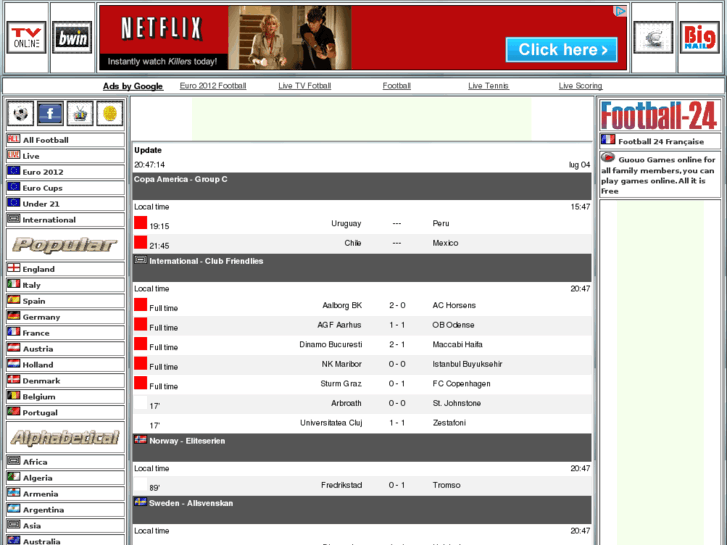
Task: Click the England flag icon
Action: click(x=13, y=268)
